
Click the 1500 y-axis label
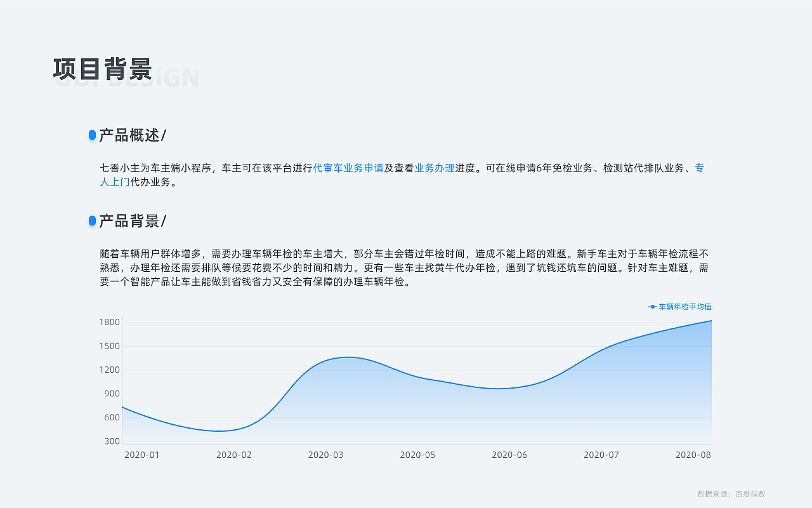110,346
